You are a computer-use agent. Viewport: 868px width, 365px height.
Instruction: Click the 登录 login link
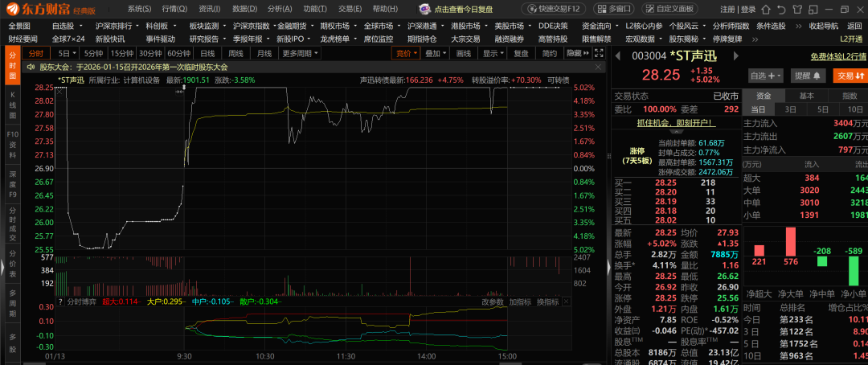pos(748,10)
